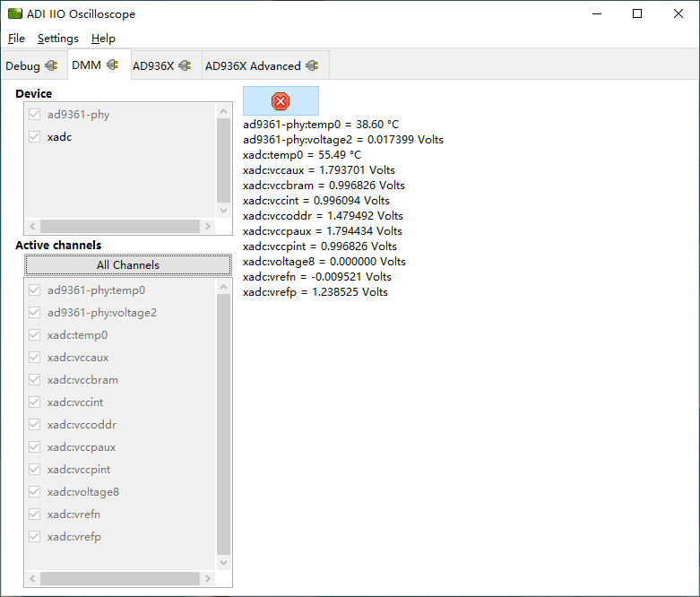Click Device list scroll up arrow

click(224, 111)
